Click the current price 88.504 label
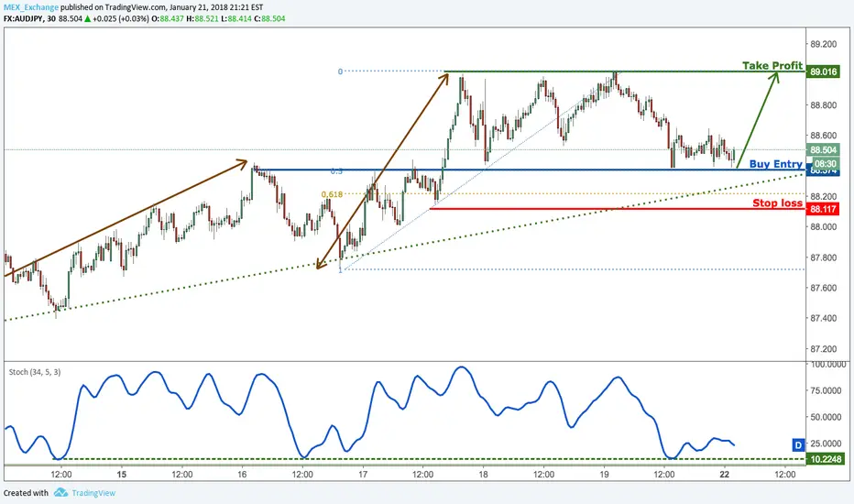 tap(823, 150)
